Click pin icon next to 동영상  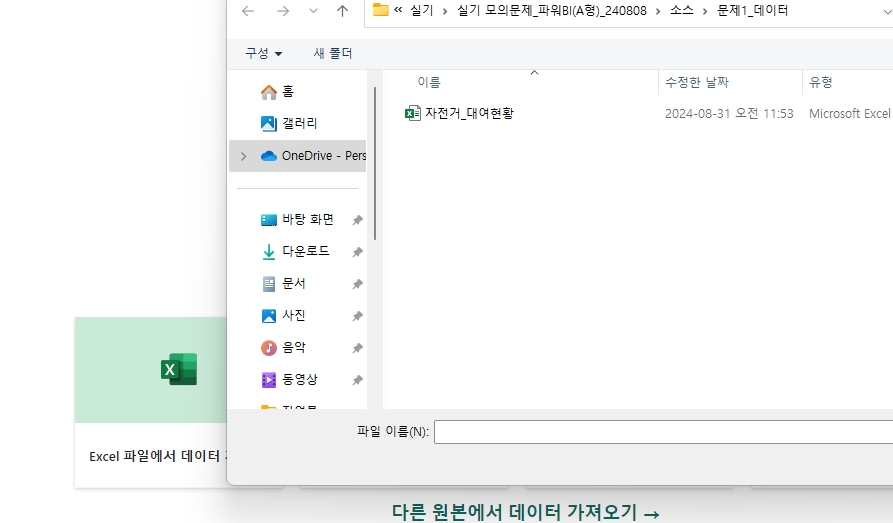(x=358, y=379)
